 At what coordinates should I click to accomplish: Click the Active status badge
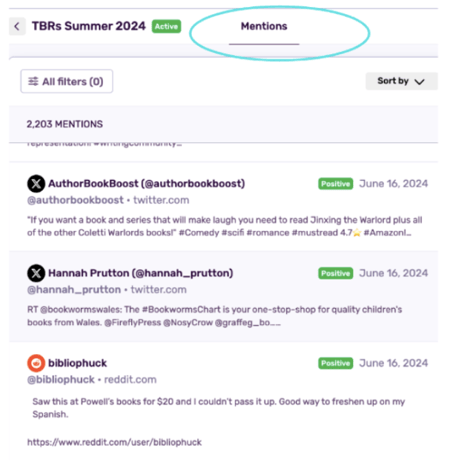click(166, 26)
